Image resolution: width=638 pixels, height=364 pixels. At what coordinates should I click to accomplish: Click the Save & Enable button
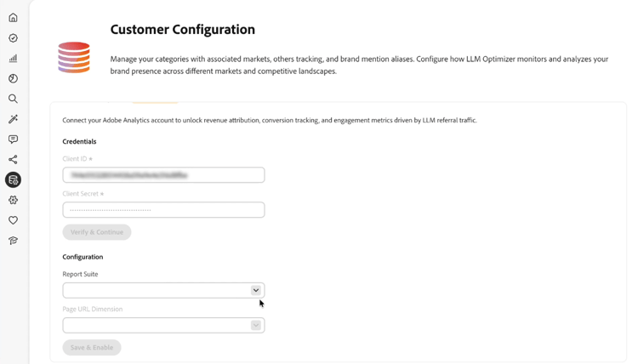pyautogui.click(x=92, y=348)
